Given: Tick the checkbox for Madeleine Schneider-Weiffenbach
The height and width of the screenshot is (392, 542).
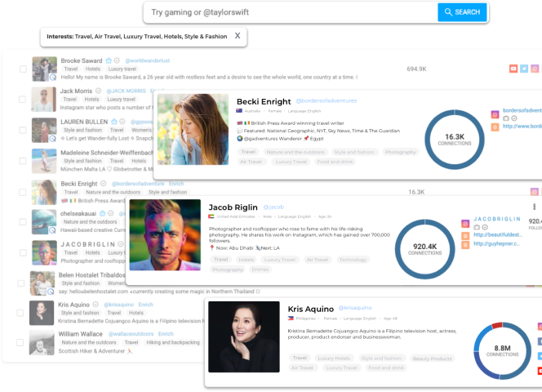Looking at the screenshot, I should point(23,161).
